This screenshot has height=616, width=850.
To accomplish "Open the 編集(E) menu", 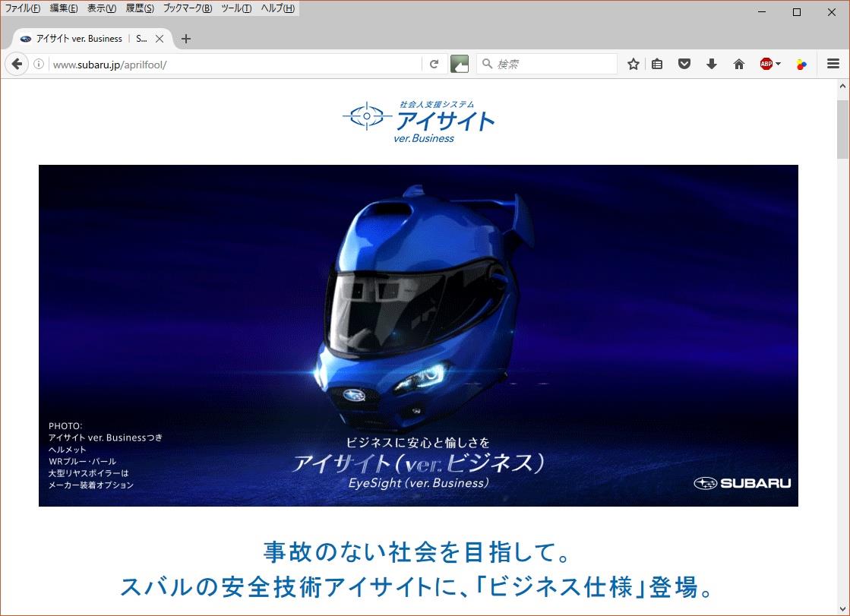I will (63, 8).
